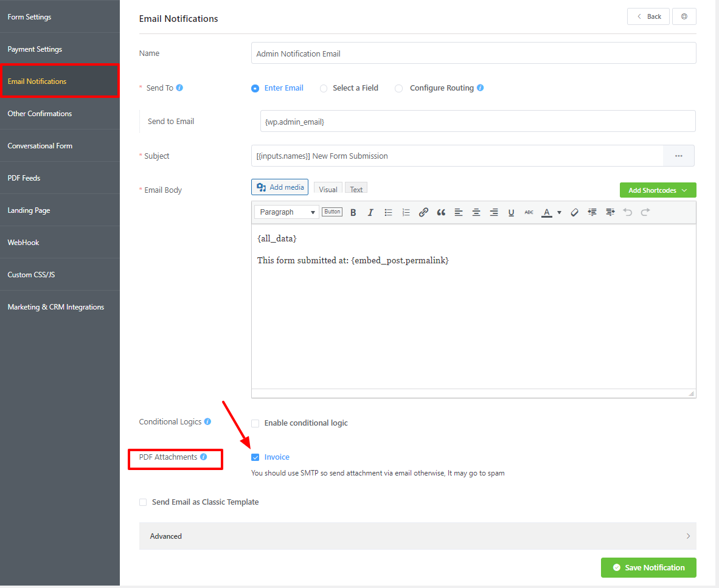Toggle bold formatting in email body editor

[353, 212]
